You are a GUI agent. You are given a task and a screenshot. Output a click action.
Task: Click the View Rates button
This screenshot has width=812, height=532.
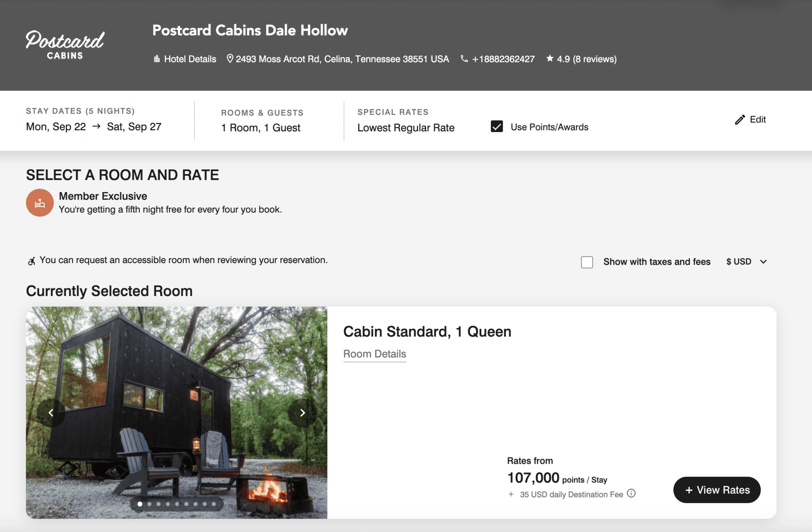point(716,490)
